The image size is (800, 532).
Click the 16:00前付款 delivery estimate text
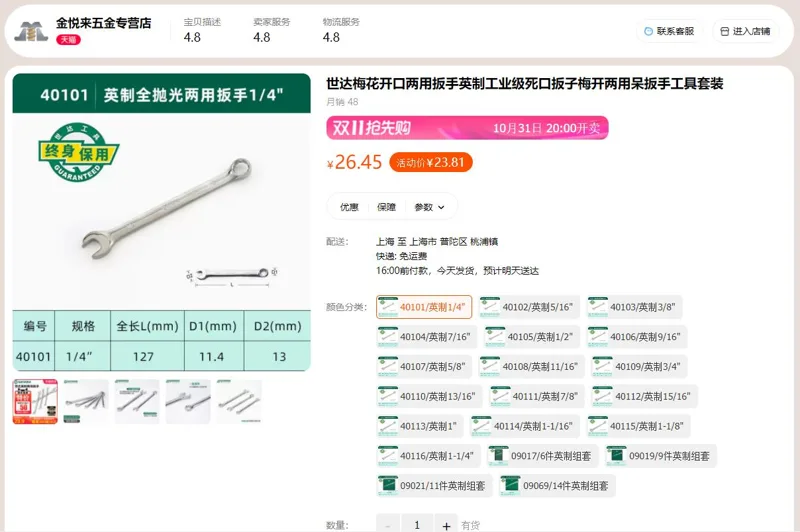coord(457,271)
